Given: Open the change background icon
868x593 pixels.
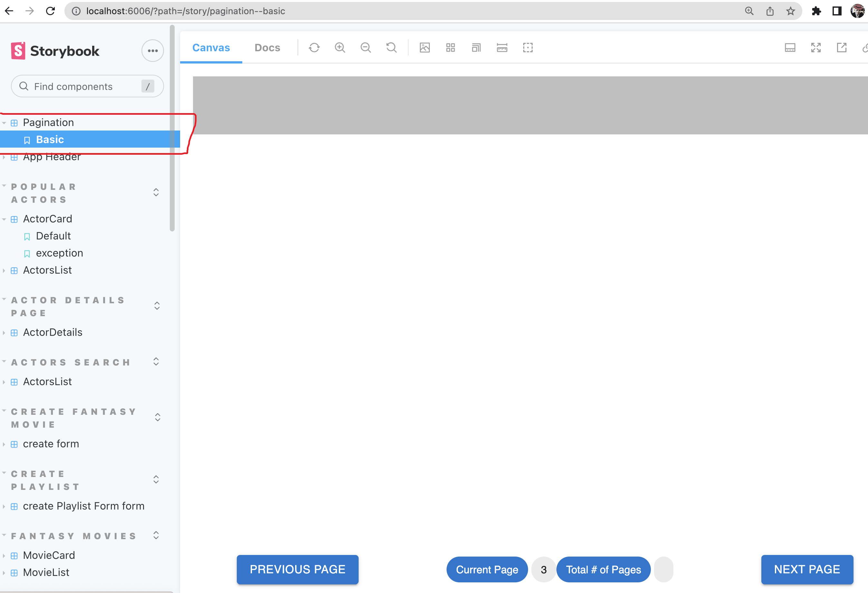Looking at the screenshot, I should pyautogui.click(x=425, y=48).
